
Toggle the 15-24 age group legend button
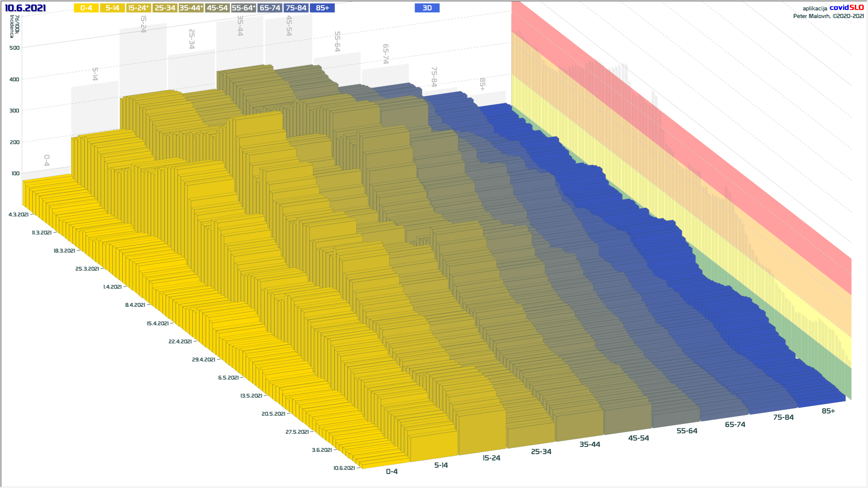click(x=138, y=8)
